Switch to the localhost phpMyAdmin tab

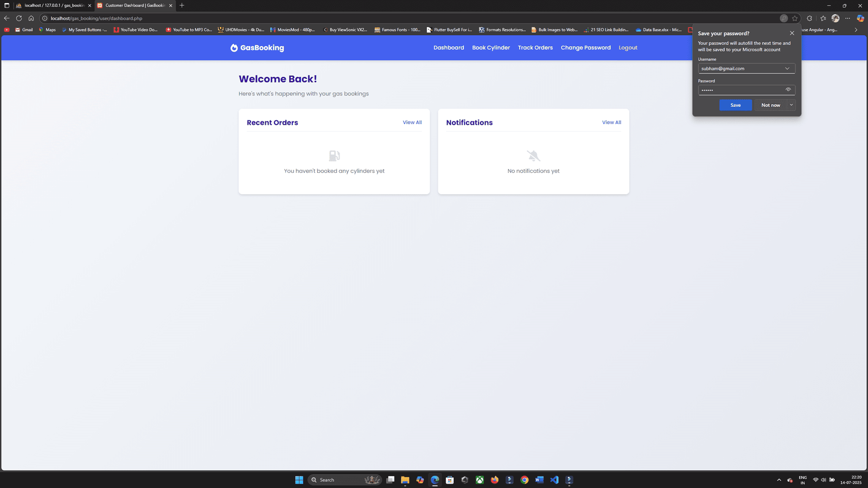point(53,5)
